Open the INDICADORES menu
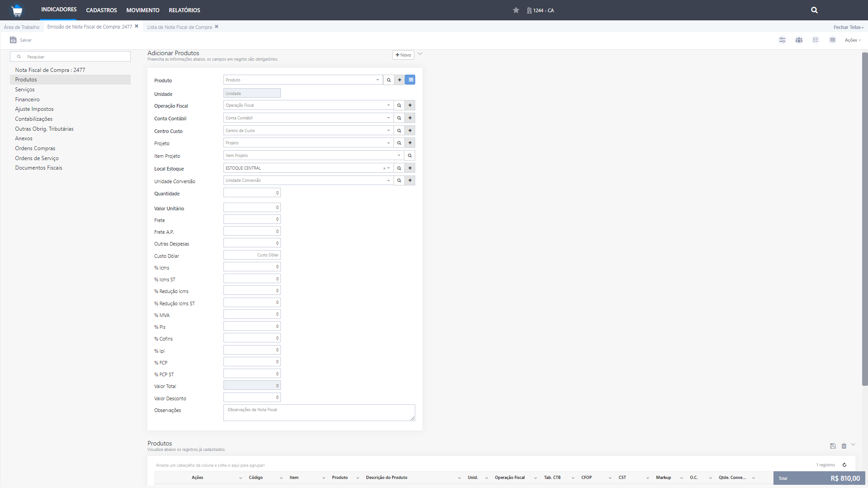The image size is (868, 488). (59, 9)
